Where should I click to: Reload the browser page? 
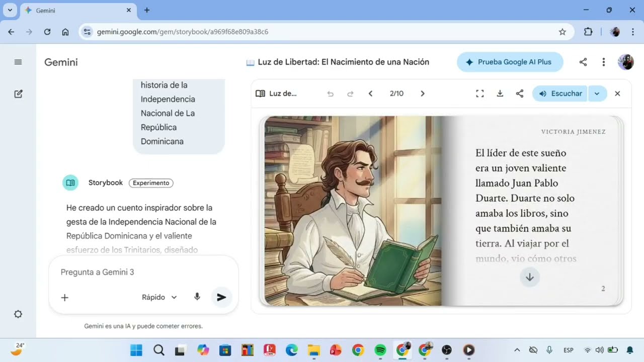pos(47,32)
